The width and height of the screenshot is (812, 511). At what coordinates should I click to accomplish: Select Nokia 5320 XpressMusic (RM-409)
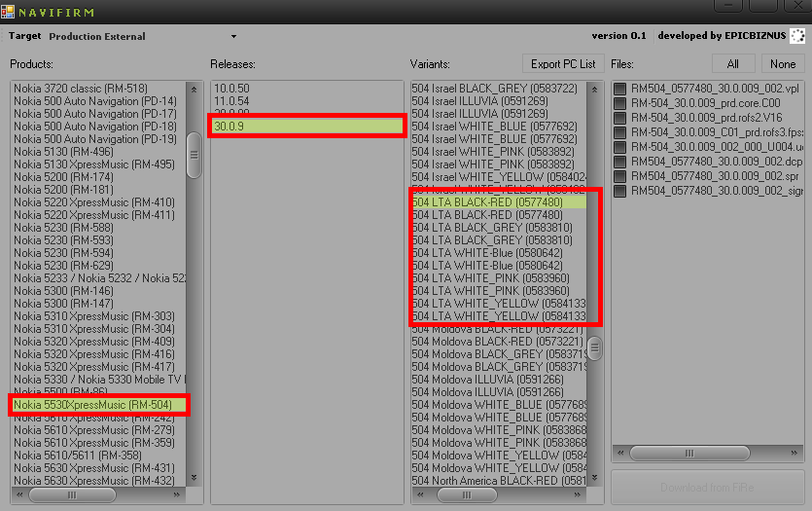(x=93, y=342)
